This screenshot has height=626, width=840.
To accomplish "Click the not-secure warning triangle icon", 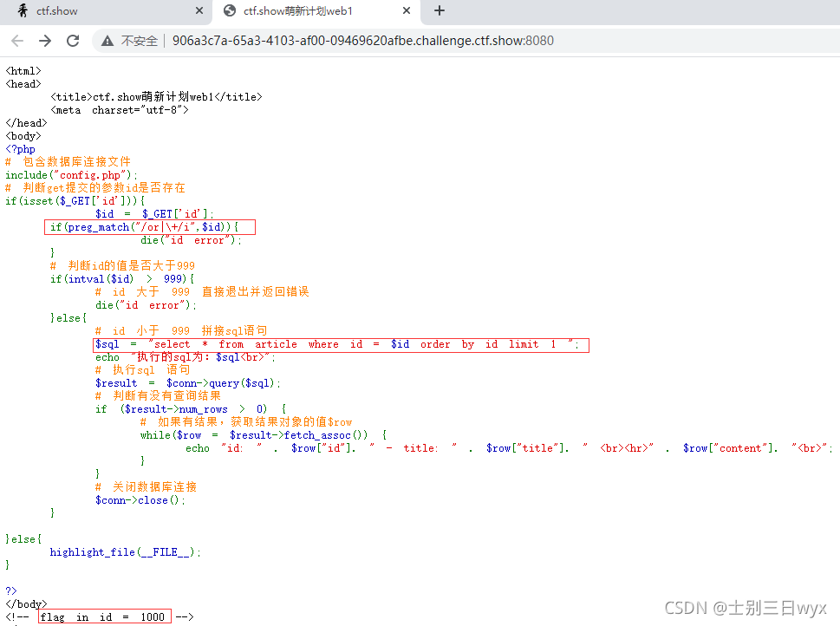I will pos(107,41).
